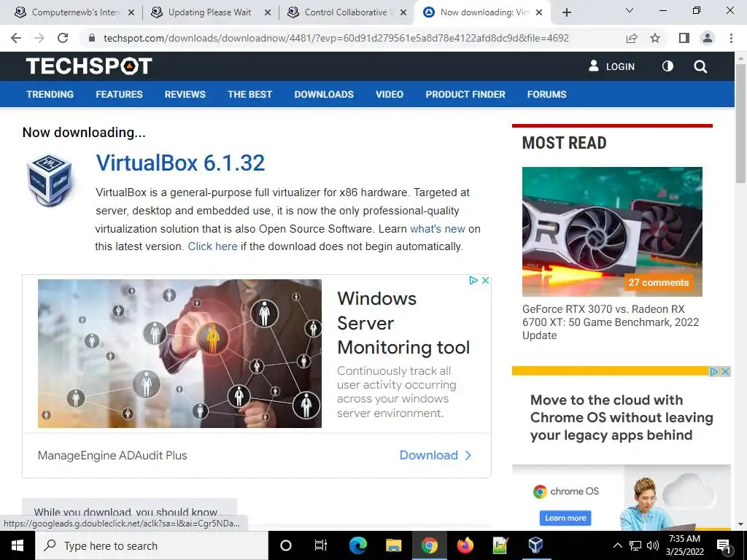Open THE BEST menu
This screenshot has width=747, height=560.
point(249,94)
